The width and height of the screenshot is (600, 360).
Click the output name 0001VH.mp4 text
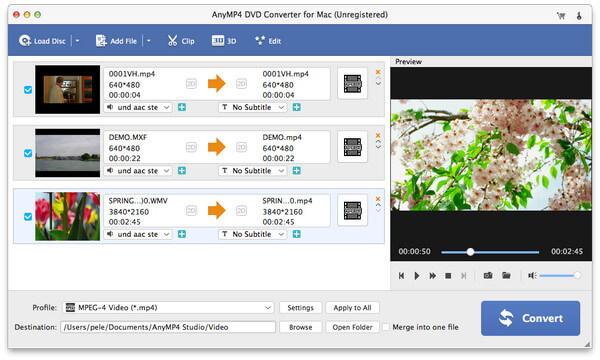pos(285,74)
